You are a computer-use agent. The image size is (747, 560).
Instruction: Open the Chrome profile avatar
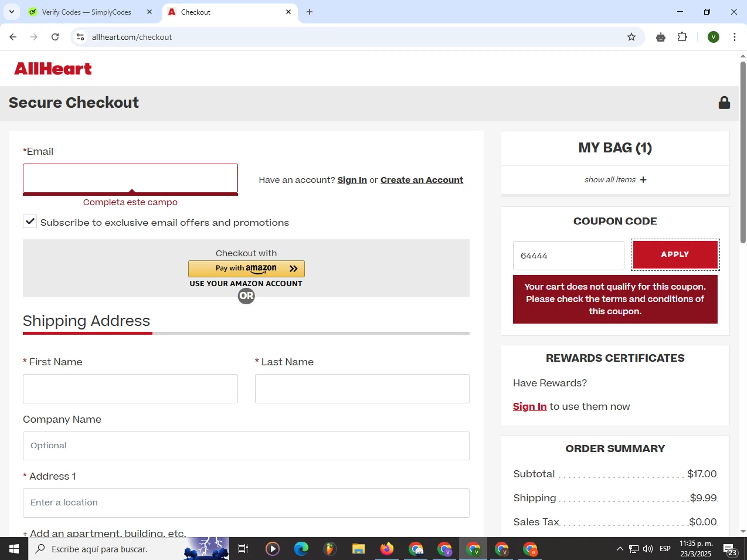coord(713,37)
